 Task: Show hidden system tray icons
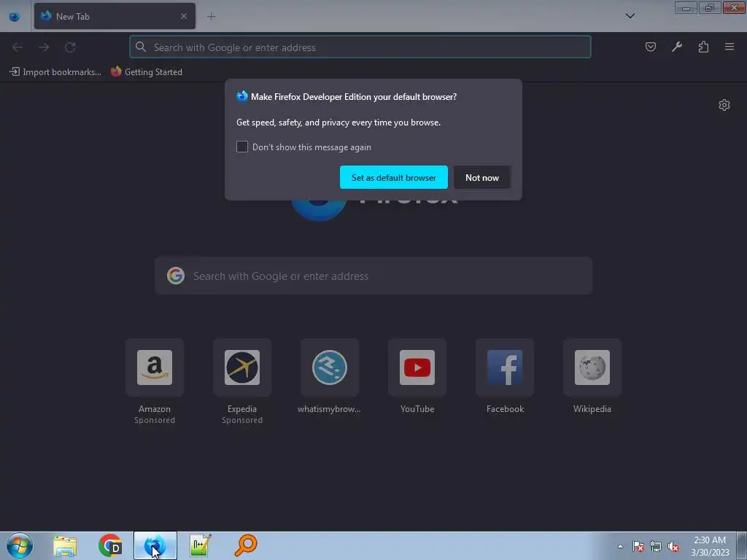(620, 546)
